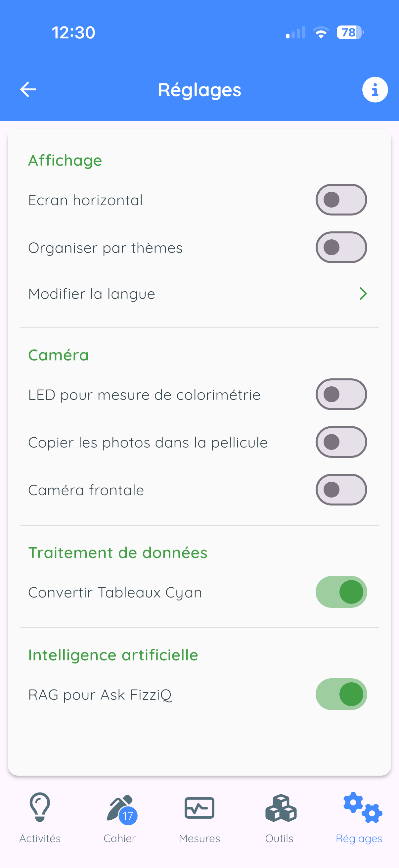
Task: Tap the back arrow icon
Action: tap(27, 90)
